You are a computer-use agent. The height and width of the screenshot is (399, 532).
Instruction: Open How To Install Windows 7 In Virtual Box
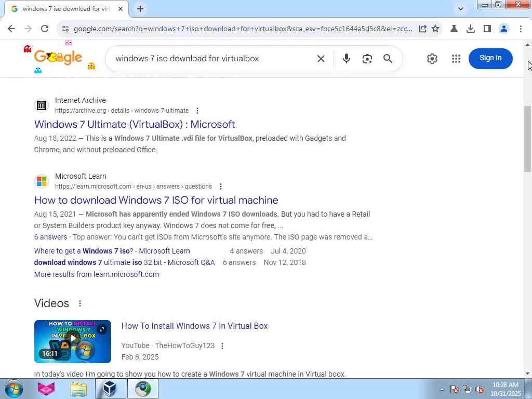pos(194,326)
